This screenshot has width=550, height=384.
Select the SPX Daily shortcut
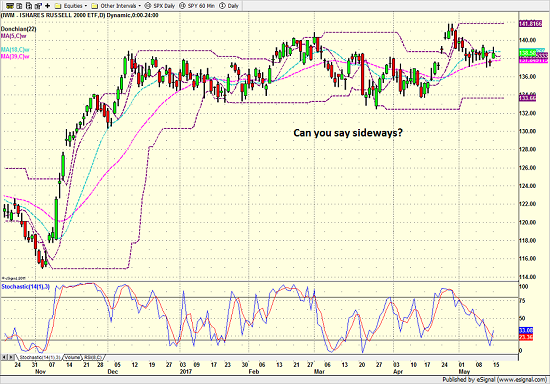[x=160, y=6]
